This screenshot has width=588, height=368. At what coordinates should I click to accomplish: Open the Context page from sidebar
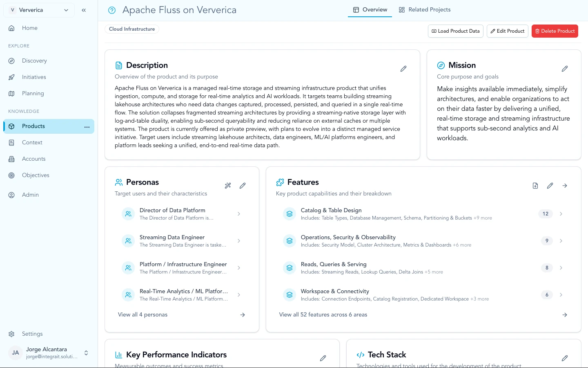point(31,142)
